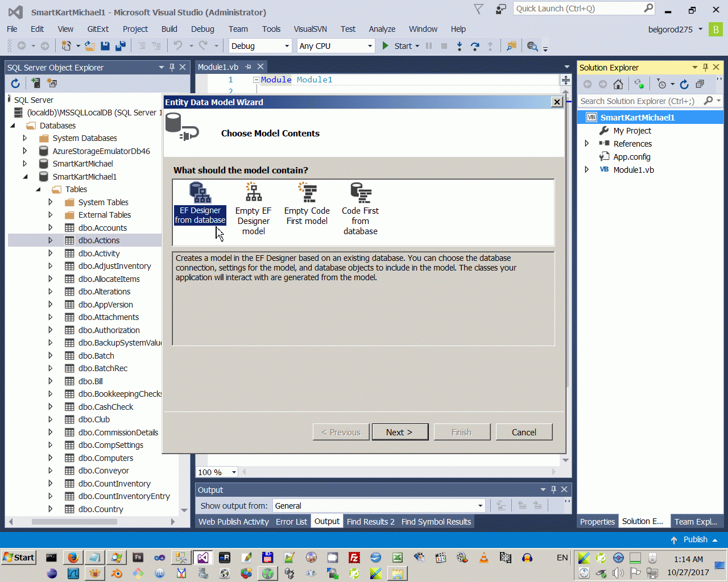The image size is (728, 582).
Task: Open Firefox from the taskbar
Action: tap(73, 558)
